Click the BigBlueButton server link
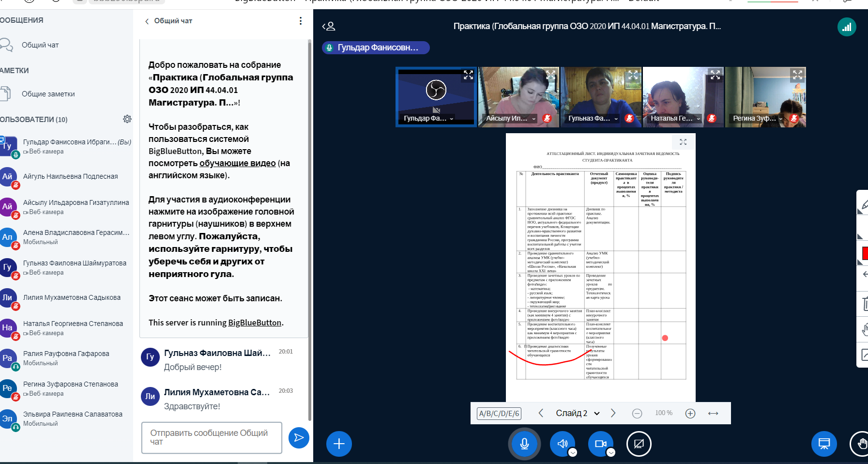Image resolution: width=868 pixels, height=464 pixels. tap(255, 323)
